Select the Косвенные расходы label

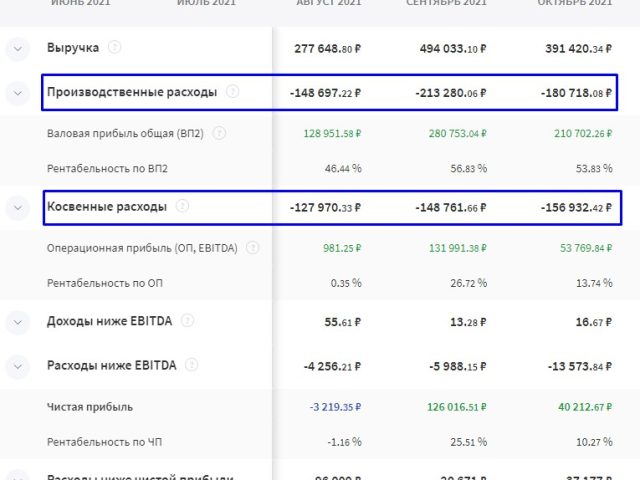coord(107,207)
